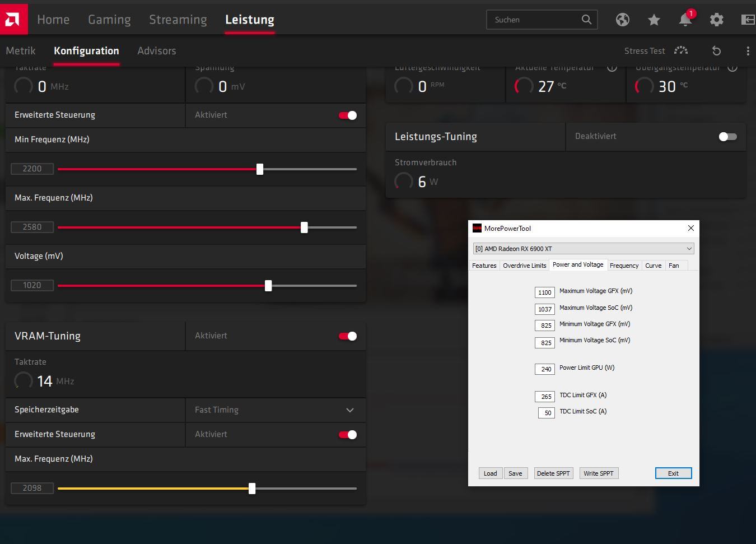This screenshot has height=544, width=756.
Task: Click the Min Frequenz slider handle
Action: (x=260, y=169)
